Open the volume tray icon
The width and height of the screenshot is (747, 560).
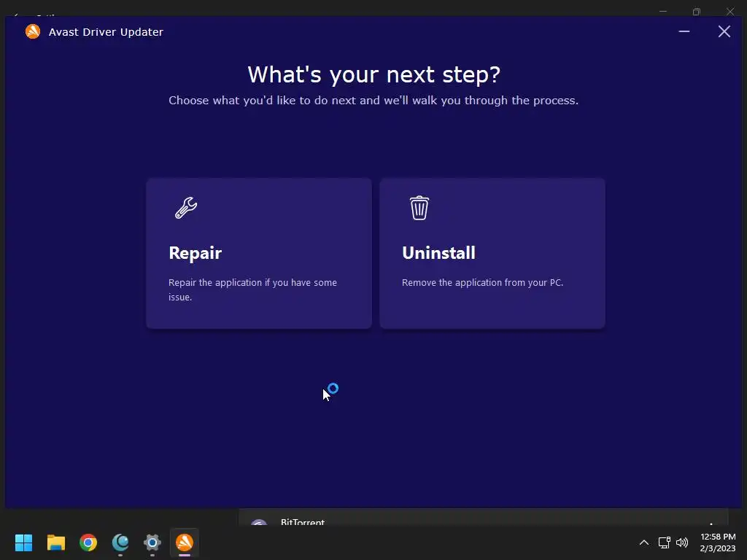click(x=682, y=542)
